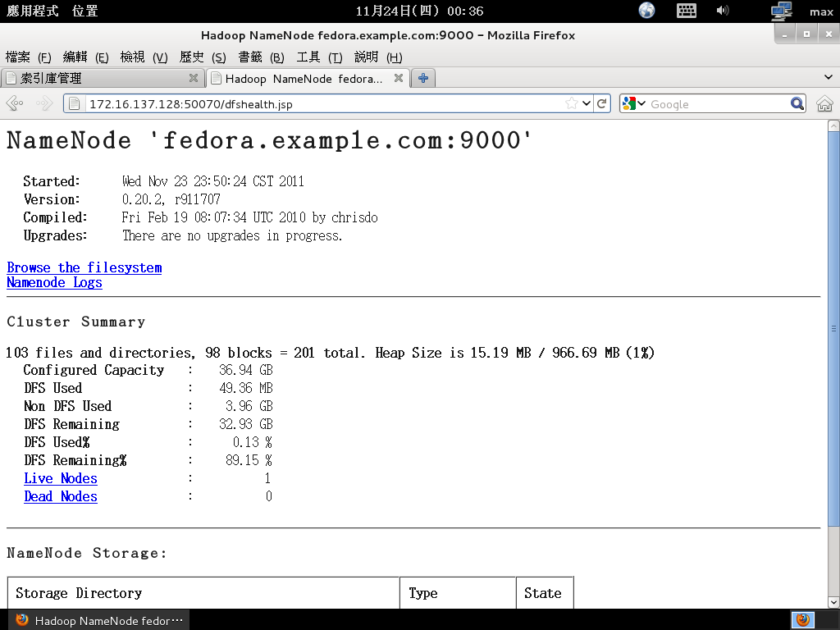Image resolution: width=840 pixels, height=630 pixels.
Task: Open the Browse the filesystem link
Action: tap(84, 267)
